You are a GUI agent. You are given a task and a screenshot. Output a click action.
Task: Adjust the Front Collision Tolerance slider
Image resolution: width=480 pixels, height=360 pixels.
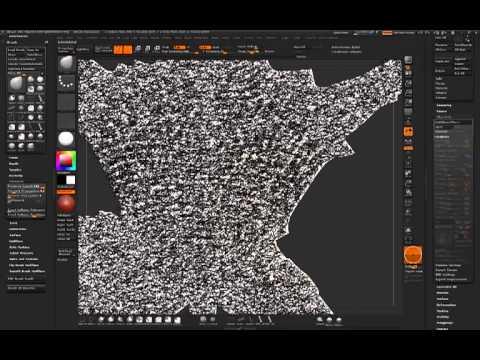(26, 211)
